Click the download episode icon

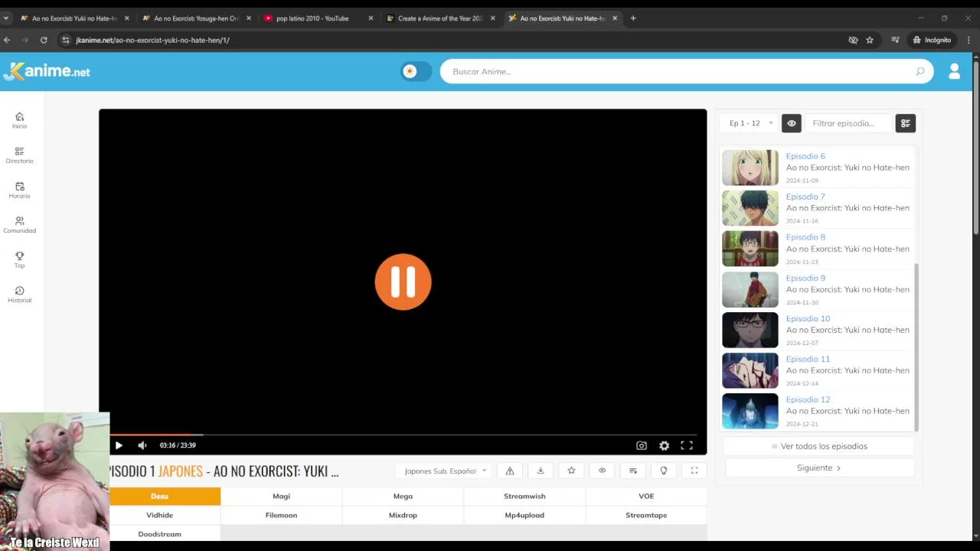coord(541,471)
